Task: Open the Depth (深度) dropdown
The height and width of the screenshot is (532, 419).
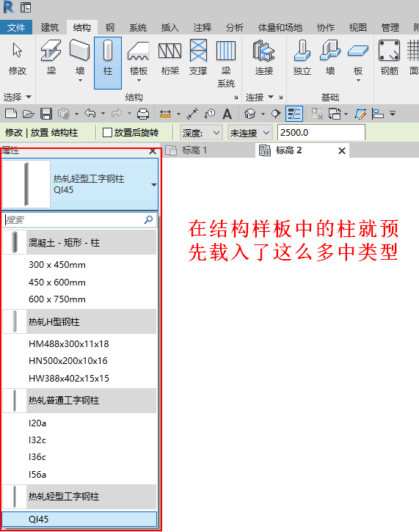Action: (x=201, y=133)
